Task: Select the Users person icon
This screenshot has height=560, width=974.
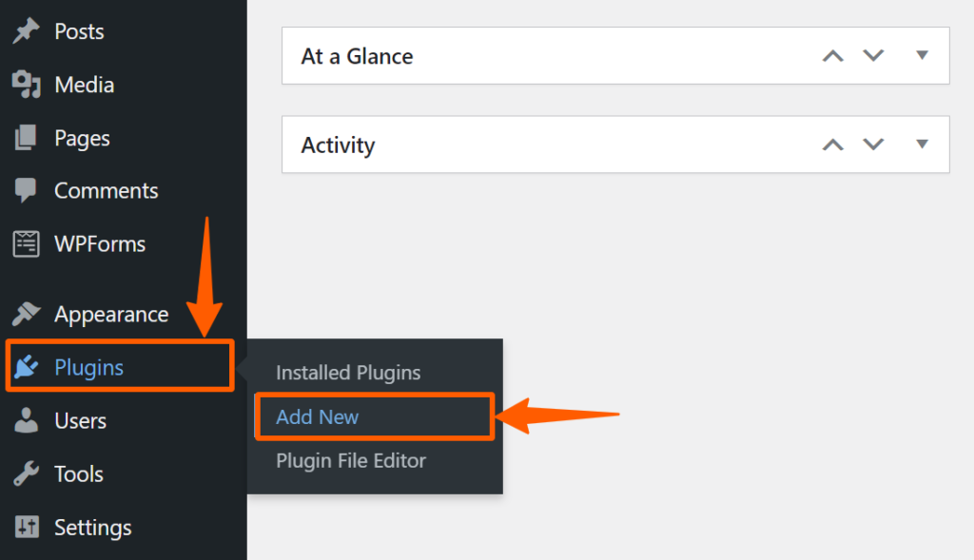Action: [26, 420]
